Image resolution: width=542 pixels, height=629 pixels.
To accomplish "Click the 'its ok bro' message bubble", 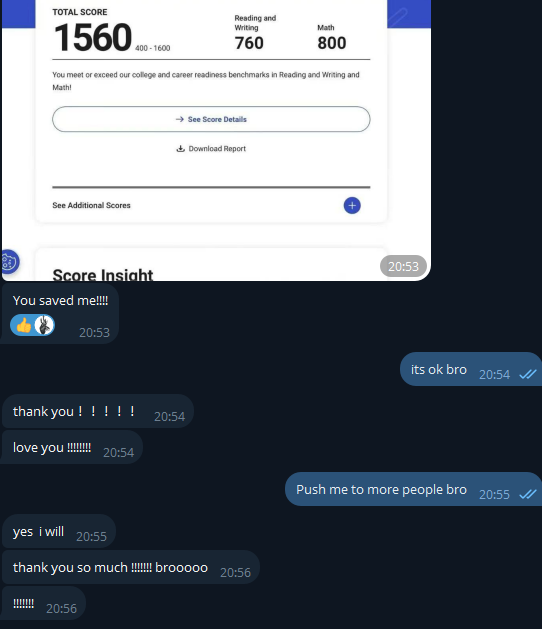I will [x=471, y=369].
